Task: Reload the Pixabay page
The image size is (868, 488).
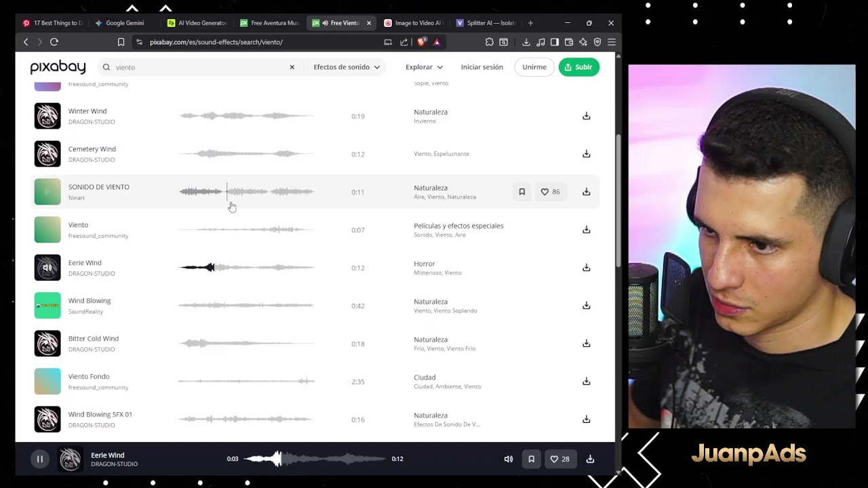Action: [54, 42]
